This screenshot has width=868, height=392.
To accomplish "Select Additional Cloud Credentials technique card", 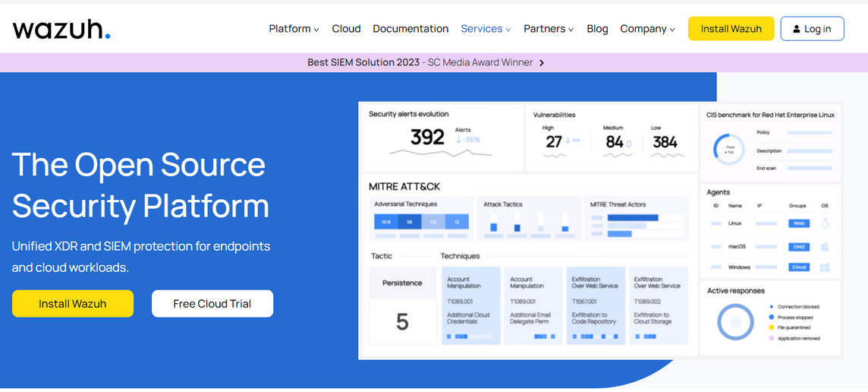I will click(x=471, y=305).
